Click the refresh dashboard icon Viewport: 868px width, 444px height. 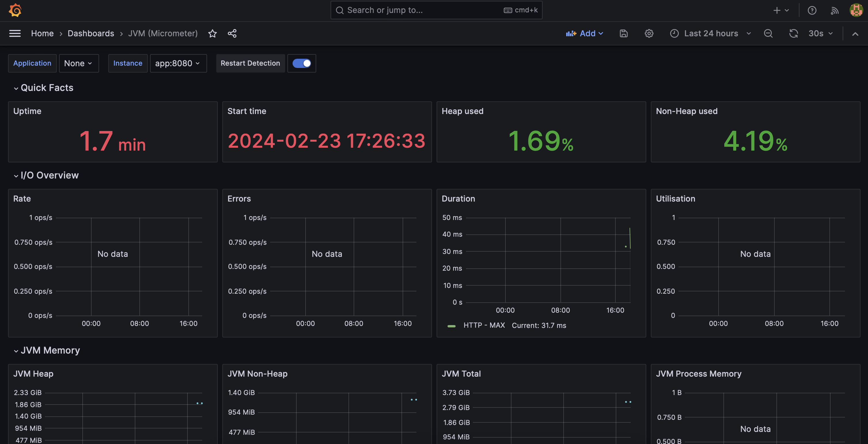tap(793, 33)
